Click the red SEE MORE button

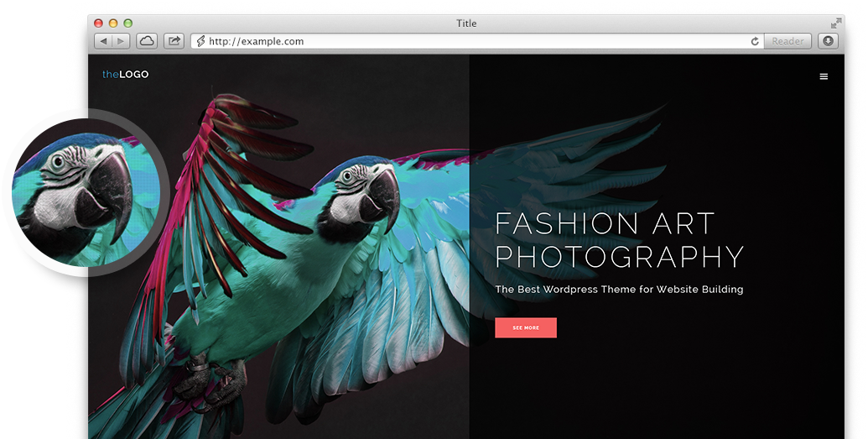click(x=526, y=327)
